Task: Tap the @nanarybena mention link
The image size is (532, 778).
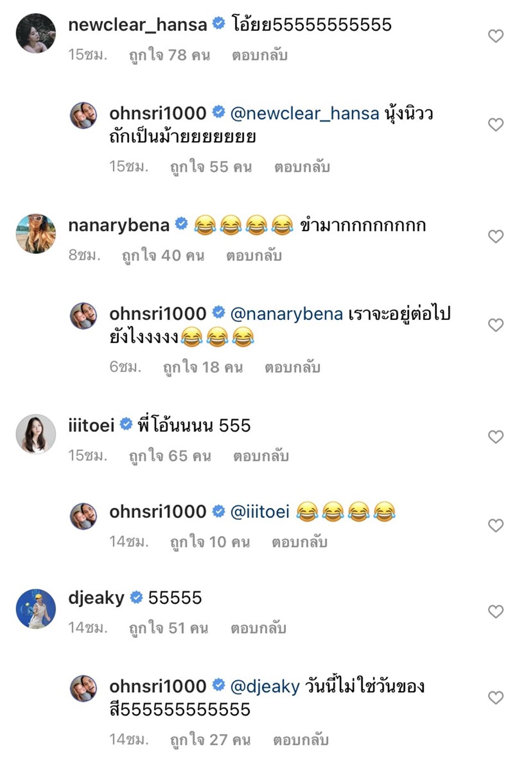Action: click(x=286, y=314)
